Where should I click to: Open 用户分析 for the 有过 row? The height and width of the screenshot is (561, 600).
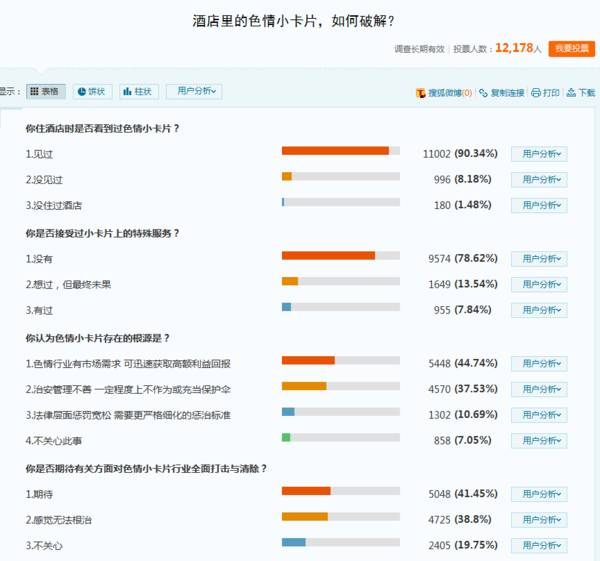(538, 311)
